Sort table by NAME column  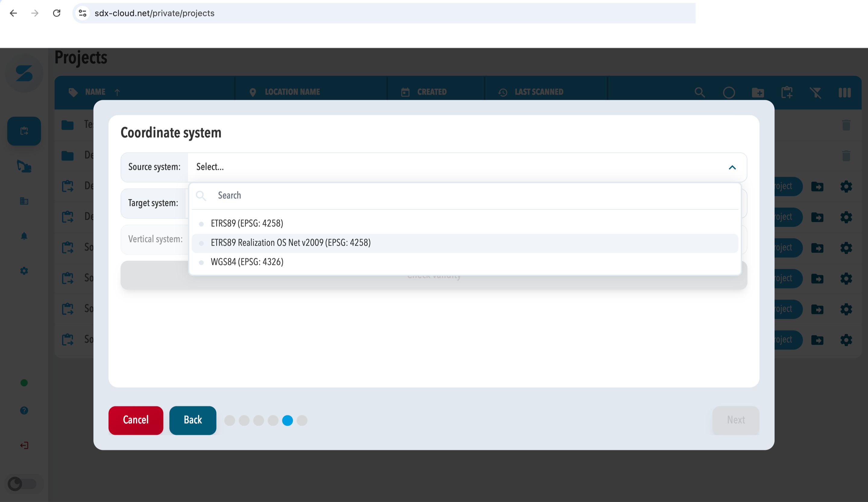pos(95,92)
